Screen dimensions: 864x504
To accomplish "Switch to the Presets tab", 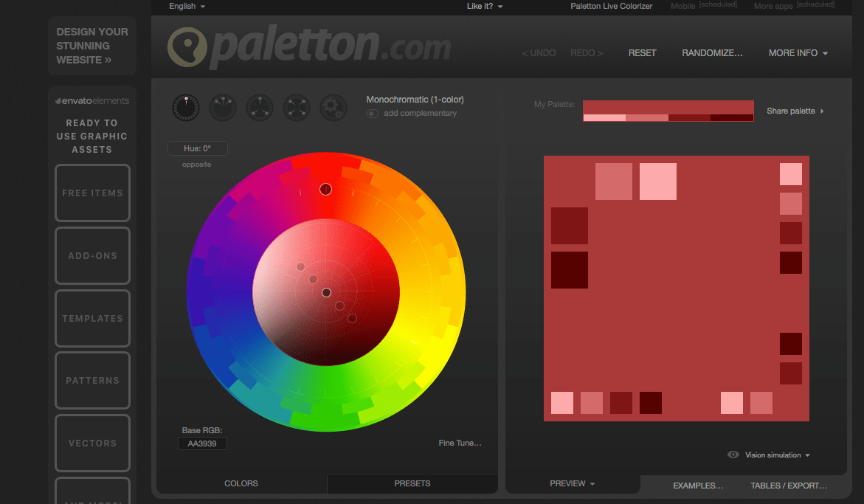I will [x=412, y=483].
